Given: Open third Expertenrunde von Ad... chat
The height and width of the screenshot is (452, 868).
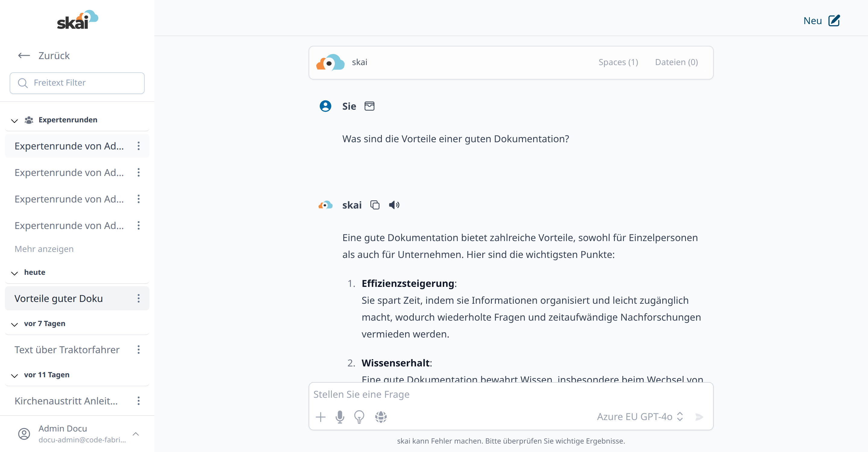Looking at the screenshot, I should 69,199.
